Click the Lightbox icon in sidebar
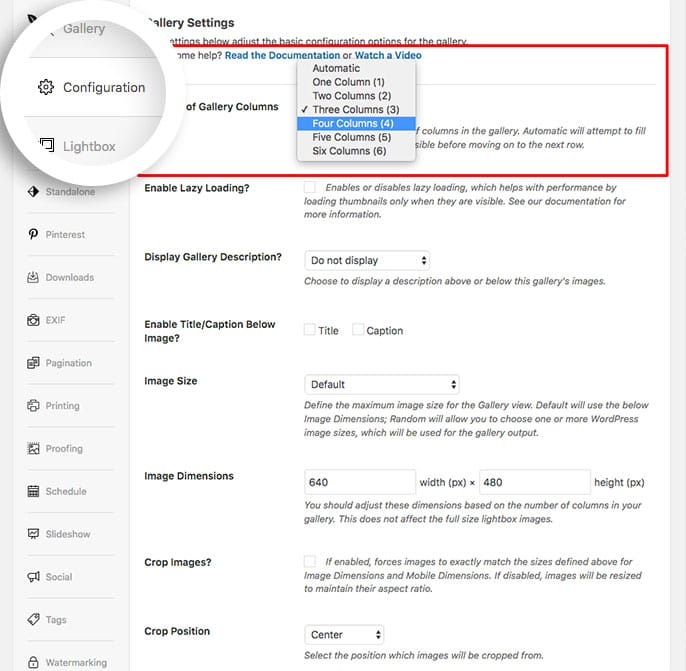This screenshot has height=671, width=686. tap(47, 145)
